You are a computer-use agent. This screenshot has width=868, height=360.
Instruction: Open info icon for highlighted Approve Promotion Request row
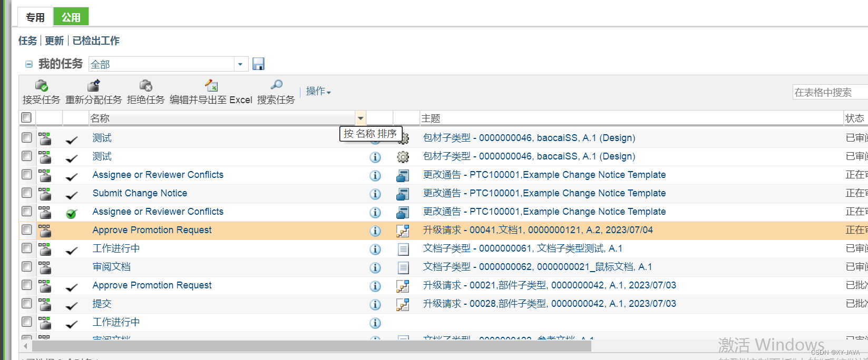(x=375, y=231)
